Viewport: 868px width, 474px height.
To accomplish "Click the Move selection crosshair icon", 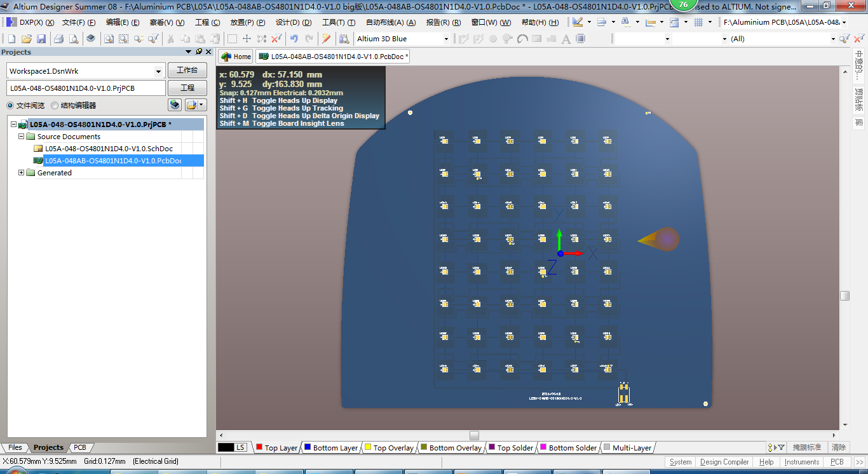I will 247,39.
